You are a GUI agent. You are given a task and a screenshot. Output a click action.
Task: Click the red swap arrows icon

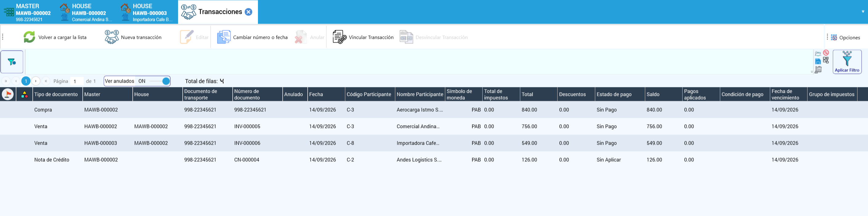point(826,52)
